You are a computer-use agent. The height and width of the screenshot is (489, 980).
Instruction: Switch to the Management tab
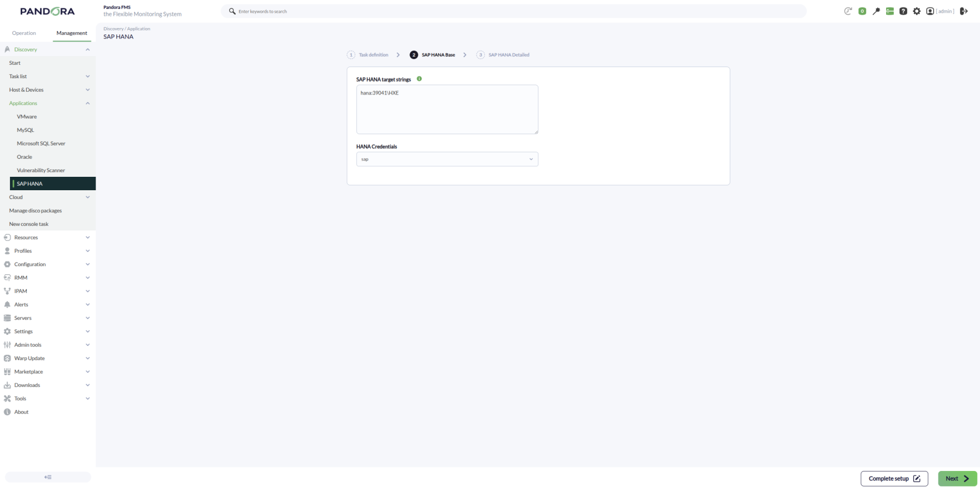tap(72, 33)
